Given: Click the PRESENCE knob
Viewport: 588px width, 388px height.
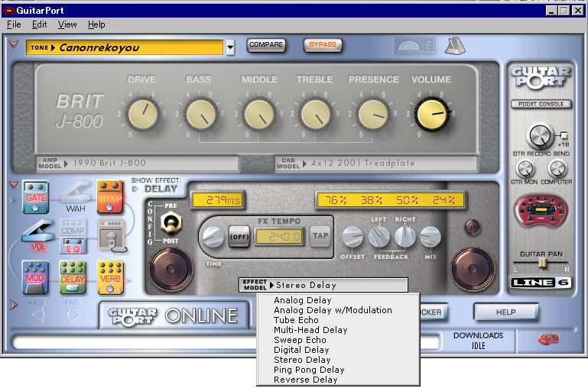Looking at the screenshot, I should tap(372, 115).
